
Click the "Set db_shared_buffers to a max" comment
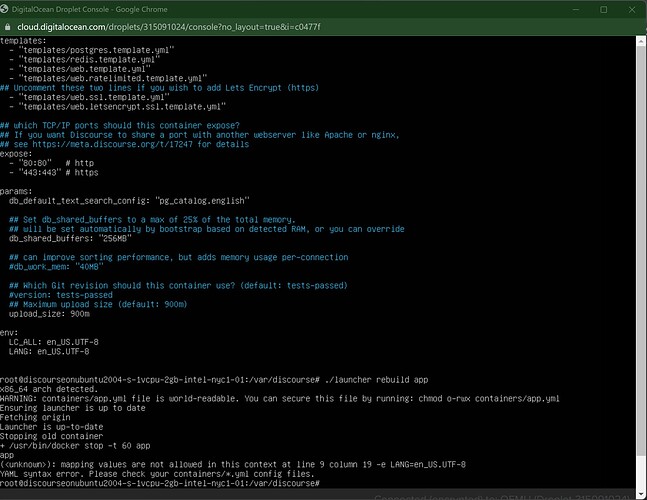152,220
